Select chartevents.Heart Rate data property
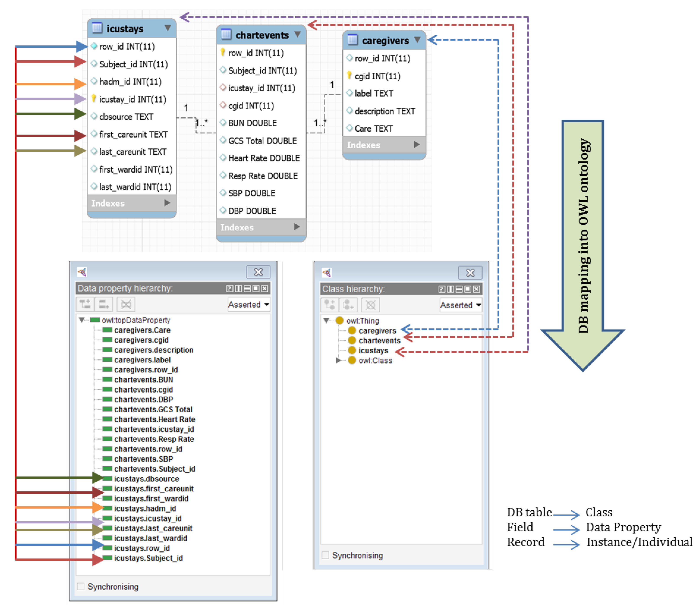 click(x=155, y=419)
